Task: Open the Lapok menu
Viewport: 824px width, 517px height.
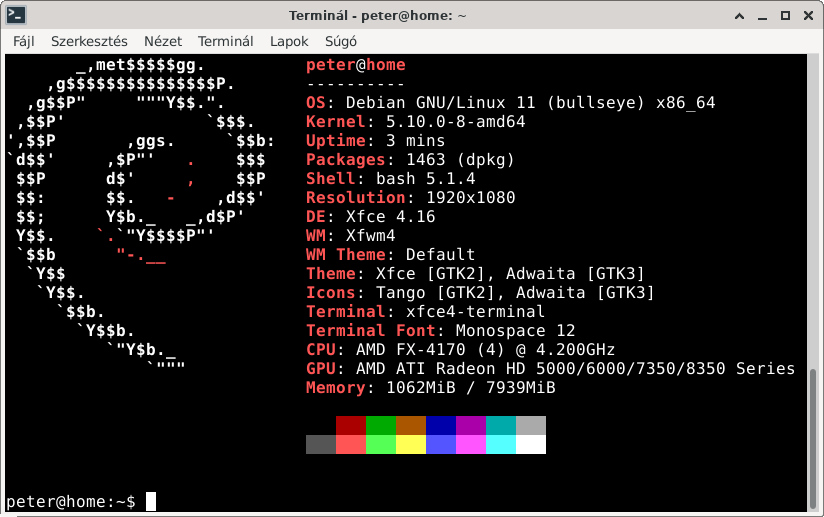Action: pos(289,41)
